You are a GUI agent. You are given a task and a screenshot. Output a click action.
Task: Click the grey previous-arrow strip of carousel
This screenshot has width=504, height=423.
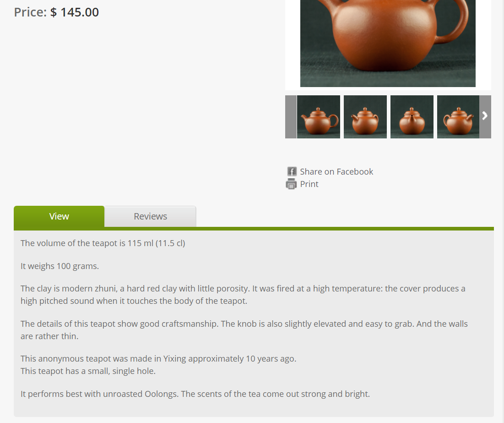pos(291,116)
